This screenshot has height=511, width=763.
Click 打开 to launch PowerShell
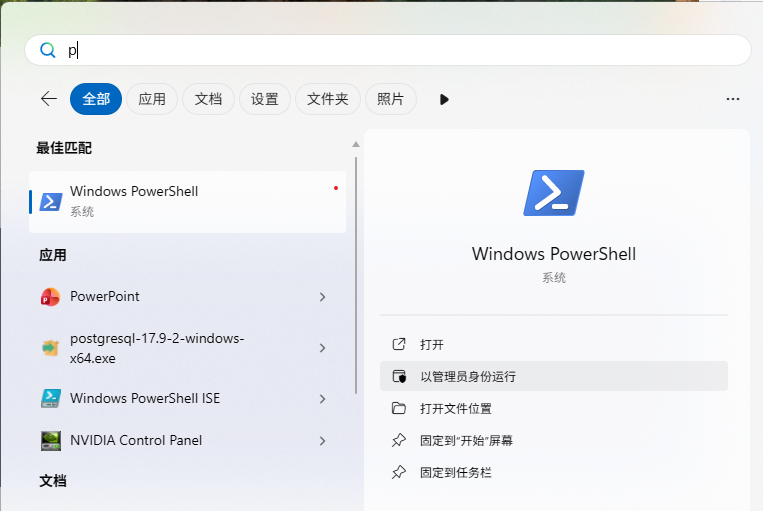click(554, 345)
